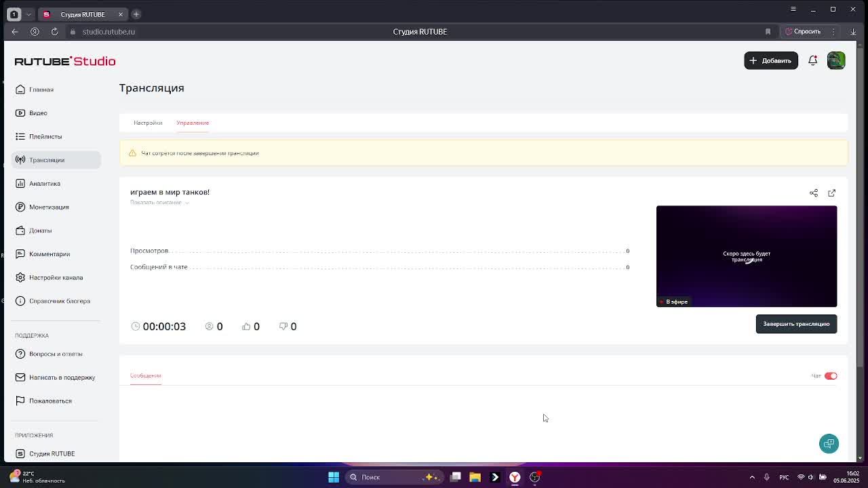The width and height of the screenshot is (868, 488).
Task: Reload the page with refresh icon
Action: 54,31
